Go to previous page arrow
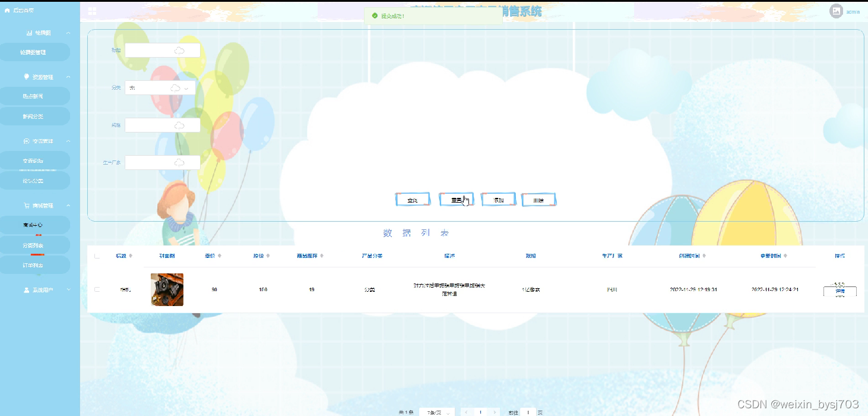Image resolution: width=868 pixels, height=416 pixels. [466, 412]
